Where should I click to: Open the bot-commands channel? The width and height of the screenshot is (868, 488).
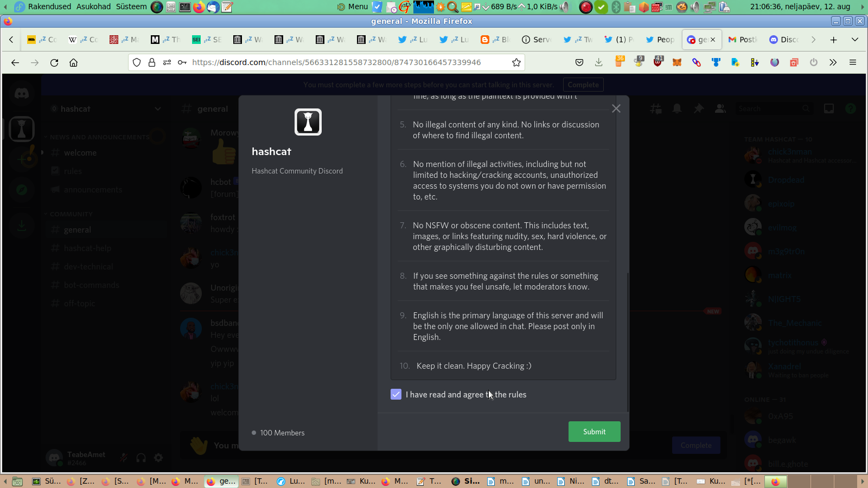[x=106, y=285]
